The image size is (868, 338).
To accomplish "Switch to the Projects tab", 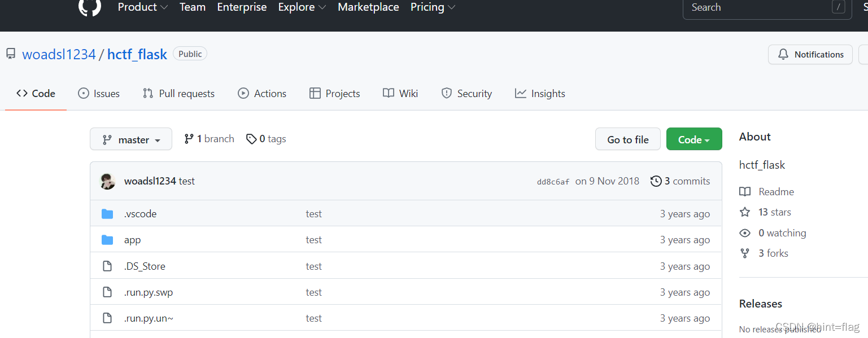I will 335,94.
